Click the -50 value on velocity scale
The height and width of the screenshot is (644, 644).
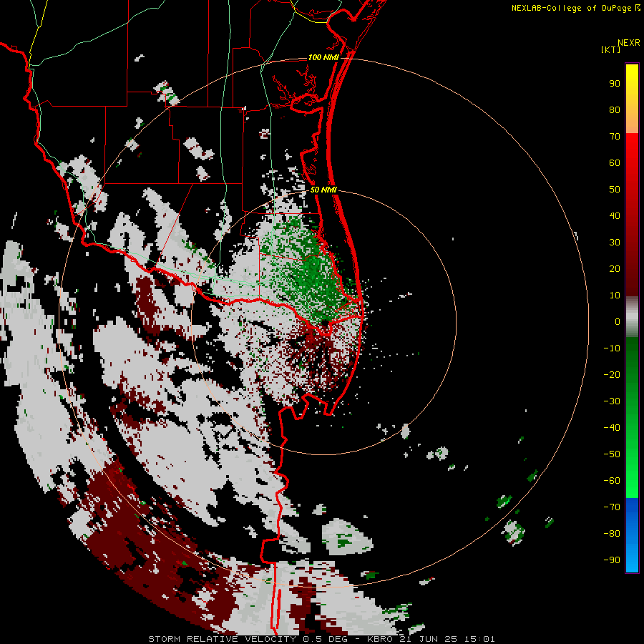pyautogui.click(x=612, y=454)
